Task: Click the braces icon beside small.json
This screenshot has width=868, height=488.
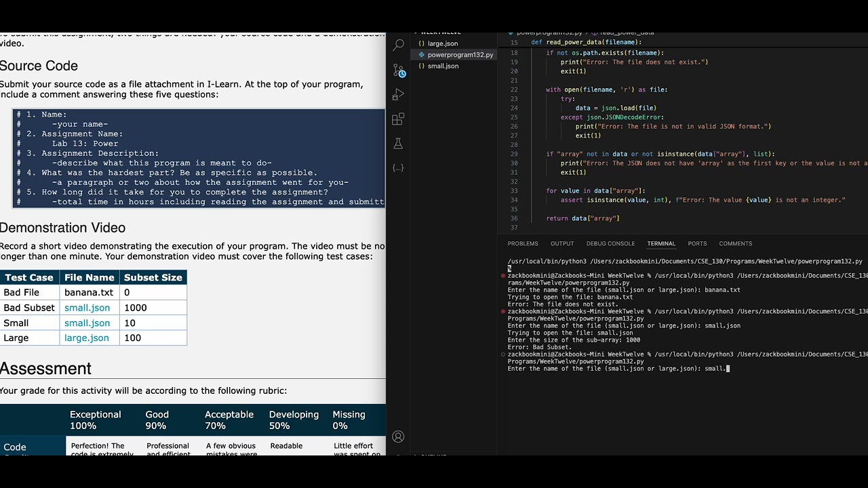Action: (422, 66)
